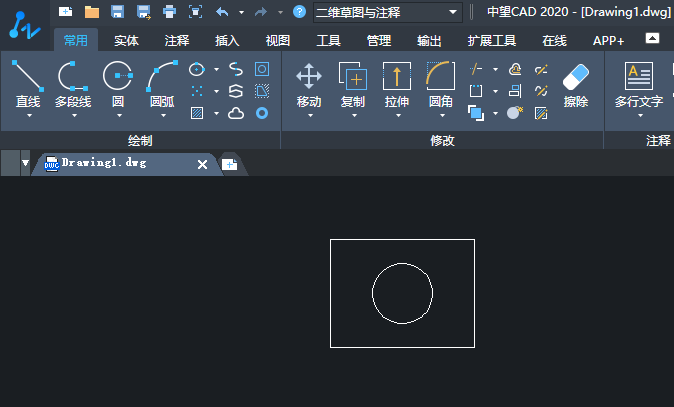Switch to the 管理 ribbon tab
674x407 pixels.
(x=379, y=41)
